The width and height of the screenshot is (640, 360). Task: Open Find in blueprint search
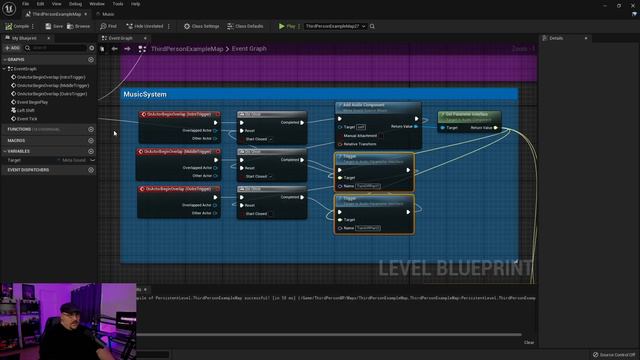point(108,26)
